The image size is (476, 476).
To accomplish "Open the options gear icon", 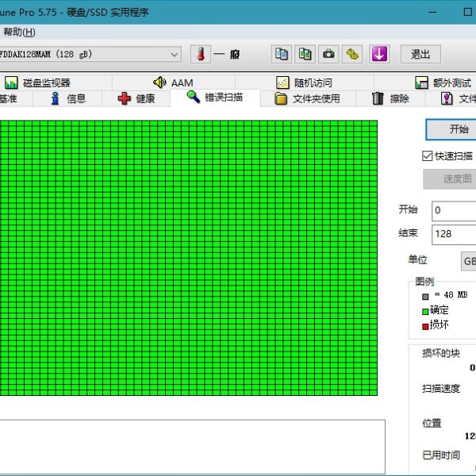I will (352, 54).
